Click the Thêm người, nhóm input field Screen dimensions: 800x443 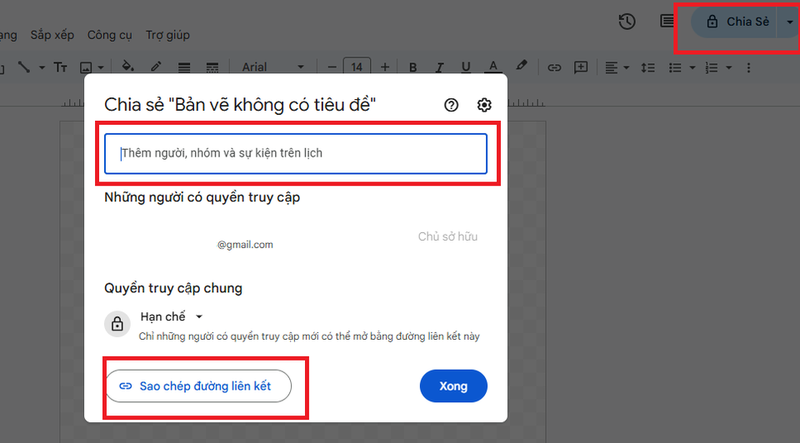tap(296, 154)
